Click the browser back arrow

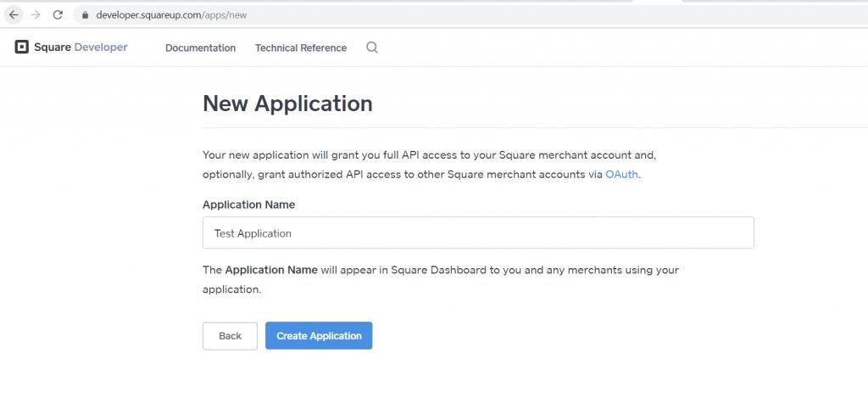(14, 15)
